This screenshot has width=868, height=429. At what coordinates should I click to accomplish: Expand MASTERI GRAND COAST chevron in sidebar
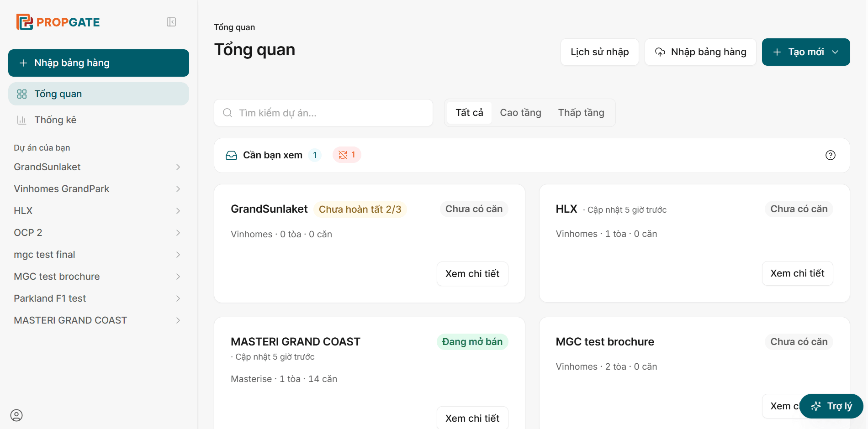178,320
